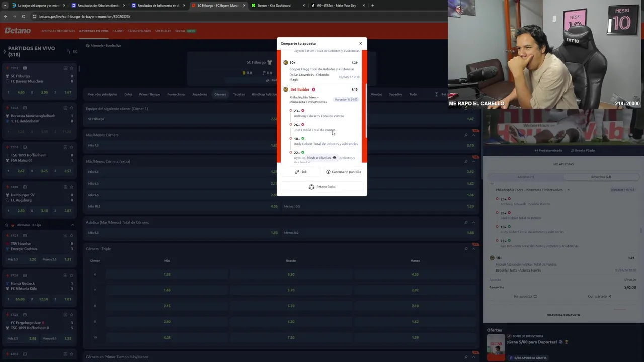Click Evento Fijado option

click(583, 150)
